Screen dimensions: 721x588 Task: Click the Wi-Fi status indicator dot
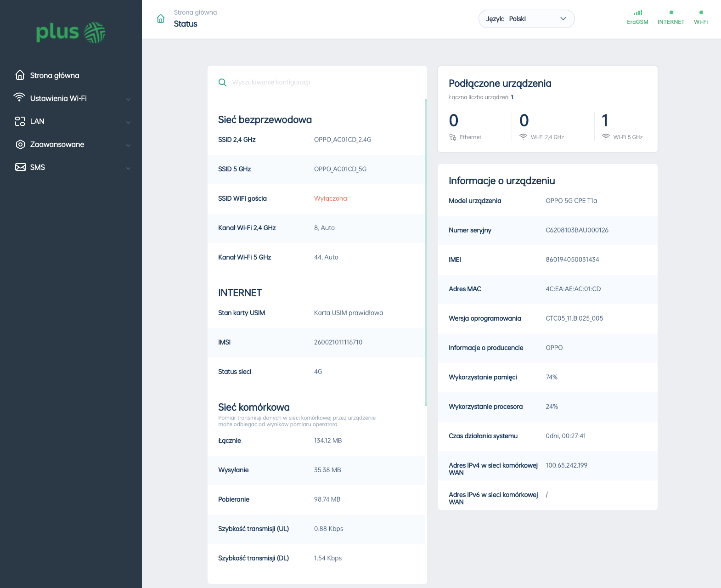point(701,12)
